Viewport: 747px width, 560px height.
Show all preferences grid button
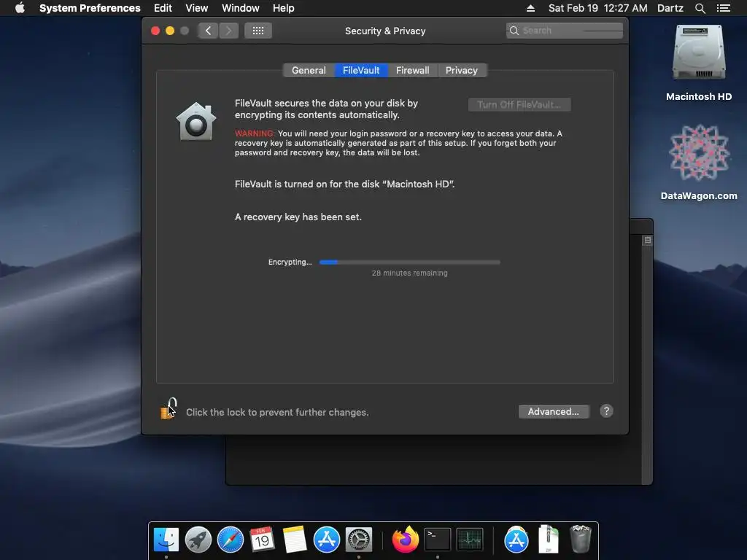[258, 31]
